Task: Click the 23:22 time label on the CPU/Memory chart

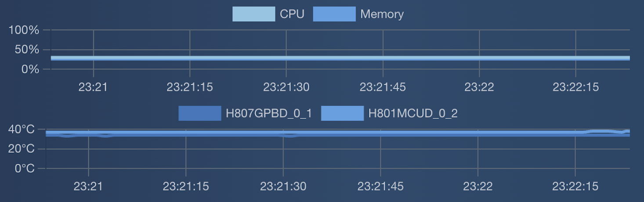Action: click(479, 87)
